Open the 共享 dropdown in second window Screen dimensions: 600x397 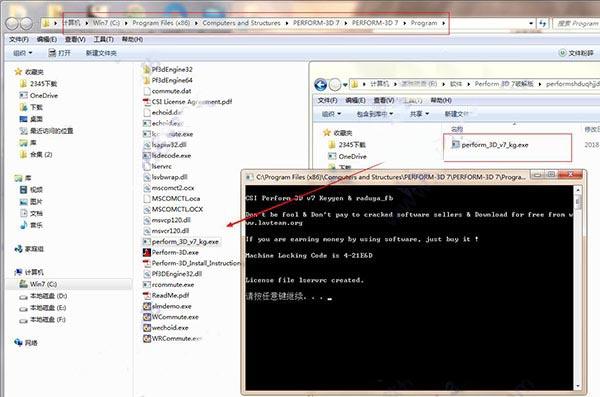[419, 114]
